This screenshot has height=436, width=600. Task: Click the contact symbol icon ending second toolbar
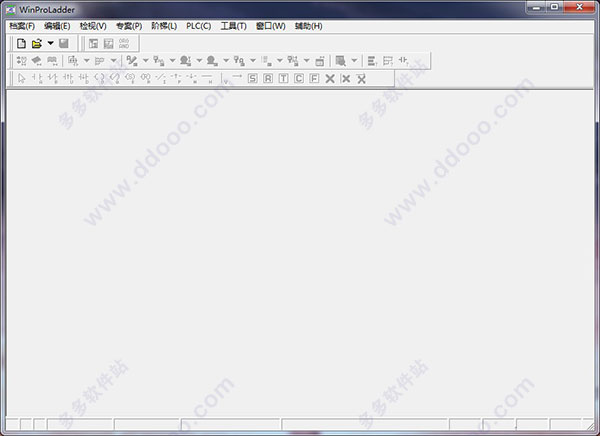403,60
